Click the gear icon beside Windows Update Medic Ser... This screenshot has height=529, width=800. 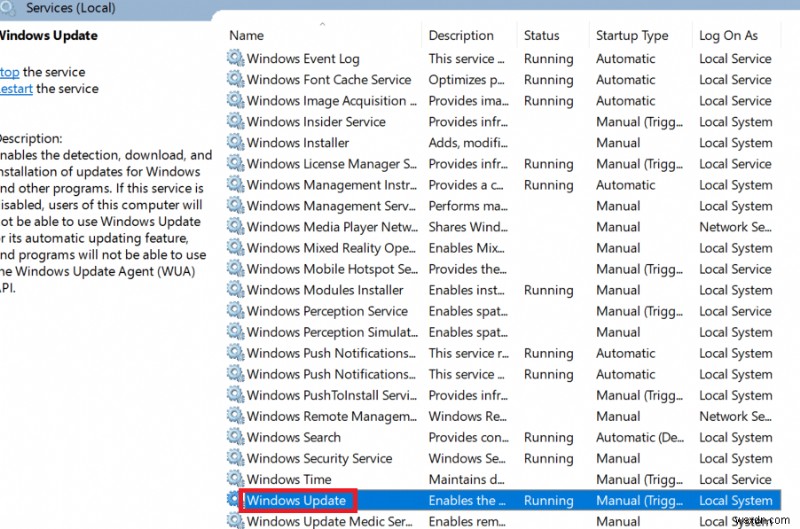[x=235, y=520]
